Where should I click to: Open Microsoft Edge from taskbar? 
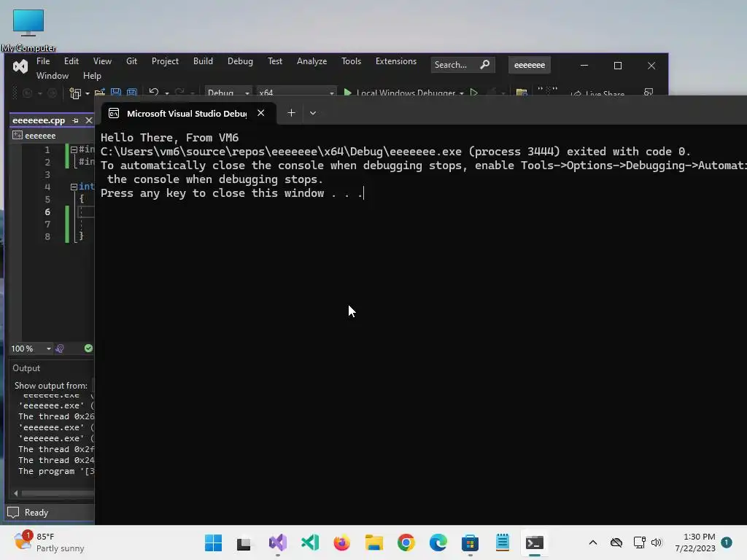pos(438,542)
